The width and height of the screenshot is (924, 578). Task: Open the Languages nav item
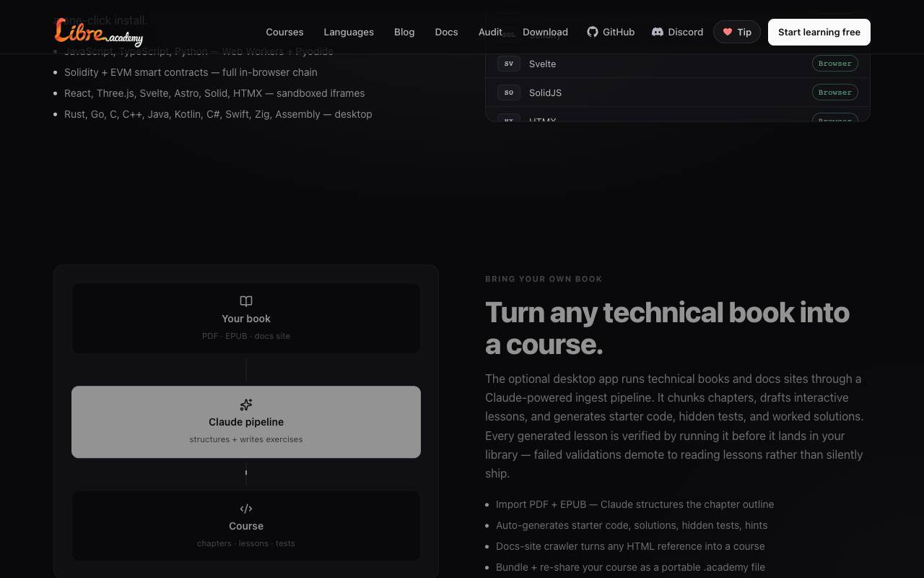[x=349, y=32]
